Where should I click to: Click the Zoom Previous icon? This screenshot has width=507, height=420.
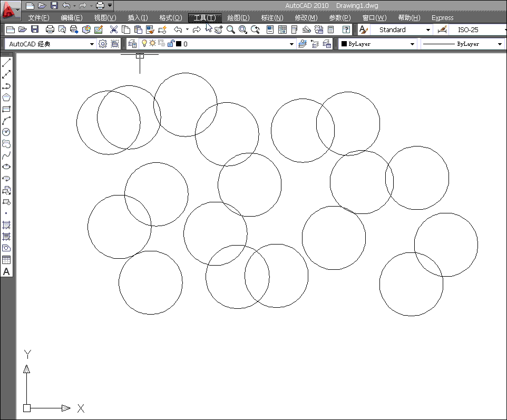pyautogui.click(x=255, y=30)
